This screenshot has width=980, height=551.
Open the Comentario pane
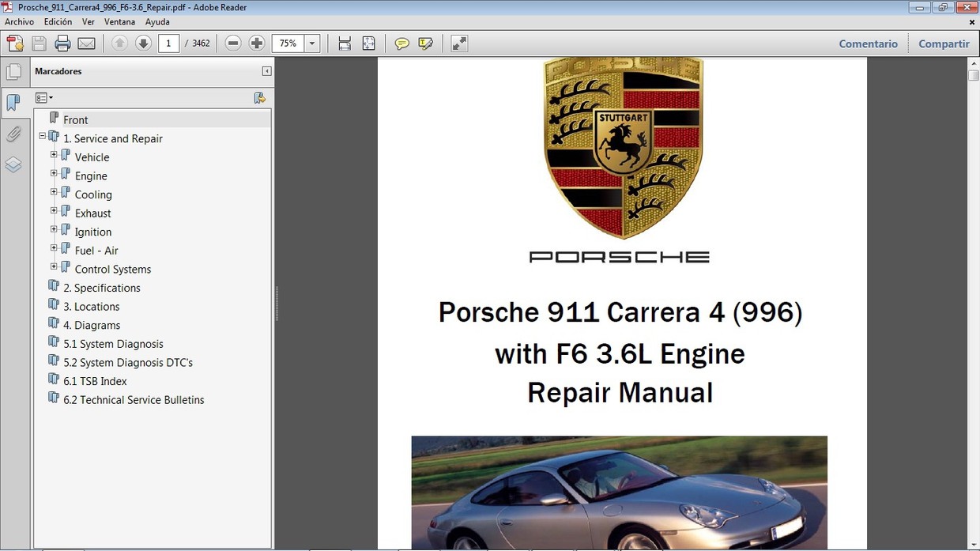coord(868,43)
